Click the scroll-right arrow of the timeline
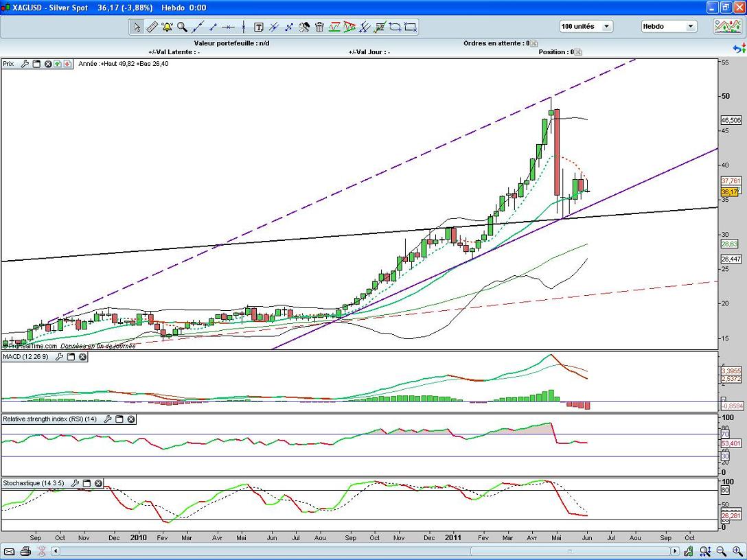747x560 pixels. [676, 551]
